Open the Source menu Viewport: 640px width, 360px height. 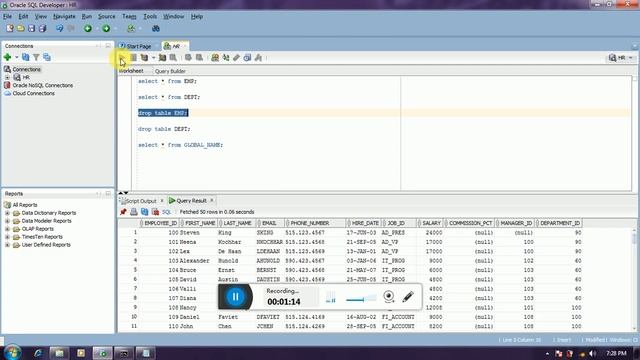[x=107, y=16]
